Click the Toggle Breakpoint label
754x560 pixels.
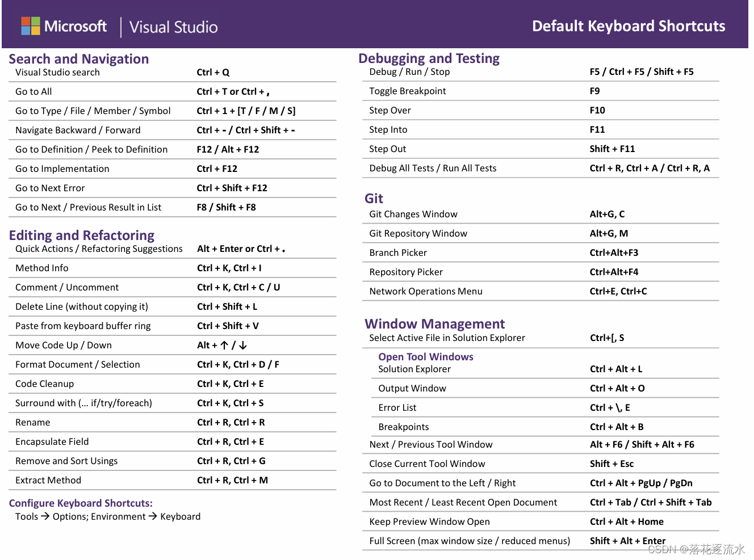(408, 91)
